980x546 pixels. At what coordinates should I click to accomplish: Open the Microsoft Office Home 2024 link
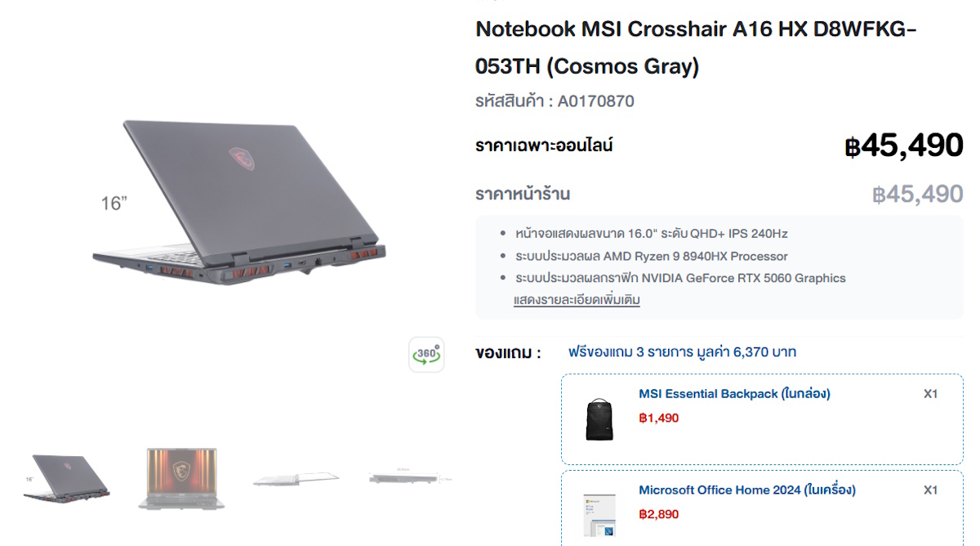tap(747, 490)
